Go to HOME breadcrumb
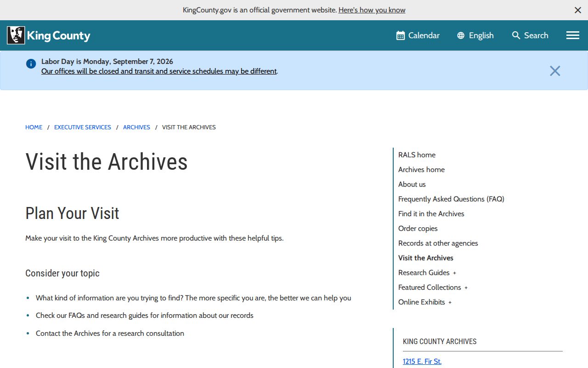 (34, 127)
